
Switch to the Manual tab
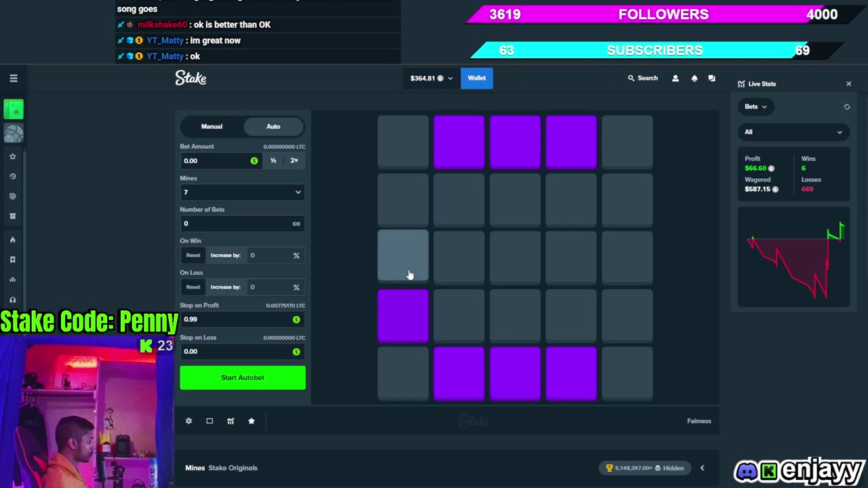click(x=212, y=127)
